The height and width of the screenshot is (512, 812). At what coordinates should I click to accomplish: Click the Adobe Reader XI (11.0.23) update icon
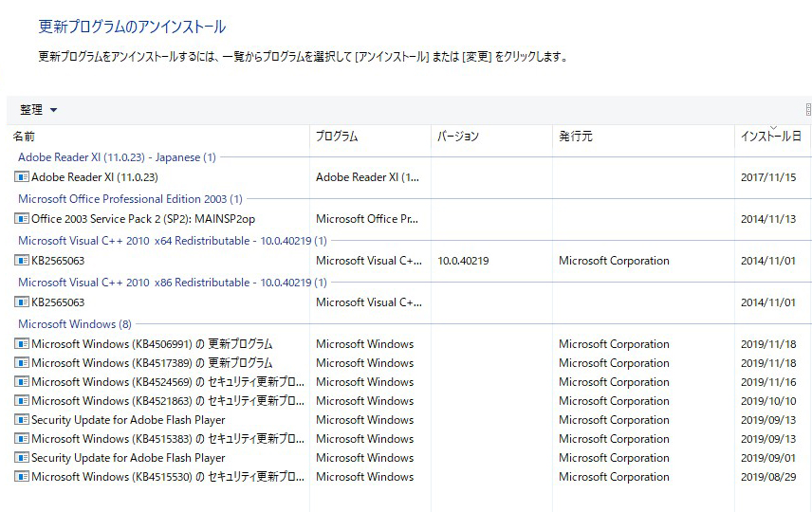22,177
